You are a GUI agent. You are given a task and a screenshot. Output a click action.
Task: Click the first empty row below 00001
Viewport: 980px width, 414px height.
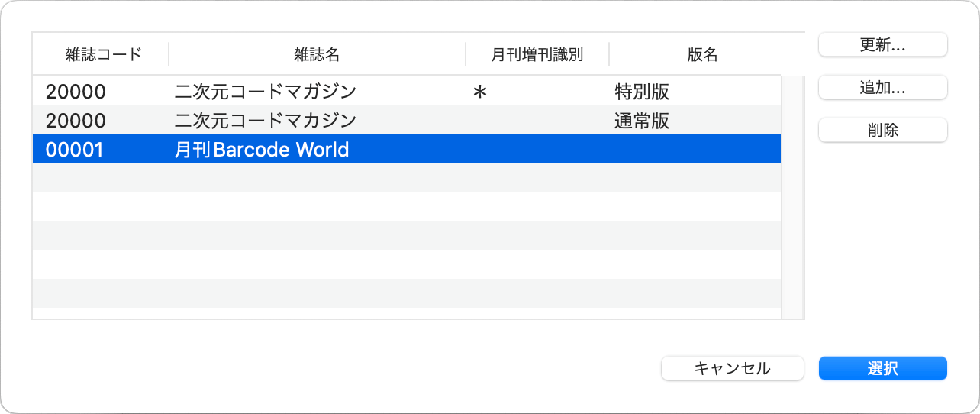tap(406, 178)
